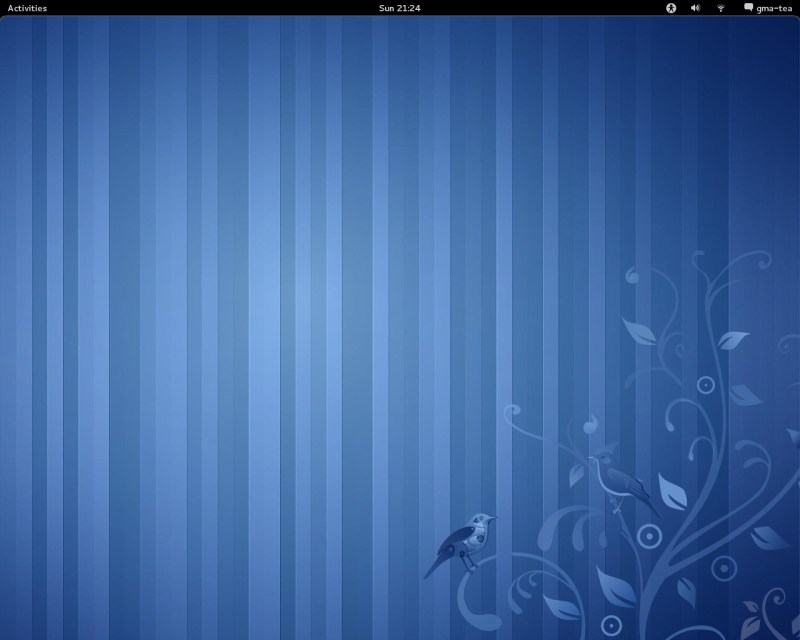Click the large leaf at the vine's upper left

tap(638, 330)
